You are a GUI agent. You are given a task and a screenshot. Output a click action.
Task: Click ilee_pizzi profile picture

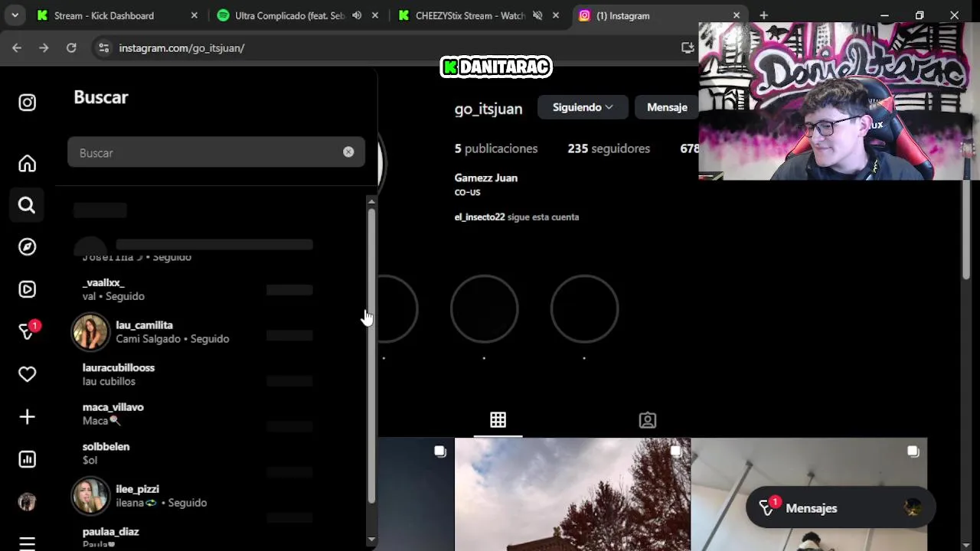point(90,496)
